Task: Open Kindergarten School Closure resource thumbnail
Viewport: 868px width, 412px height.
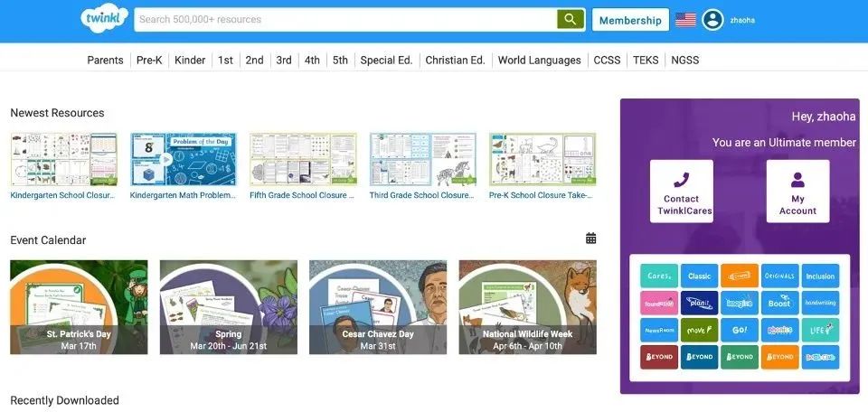Action: pos(63,159)
